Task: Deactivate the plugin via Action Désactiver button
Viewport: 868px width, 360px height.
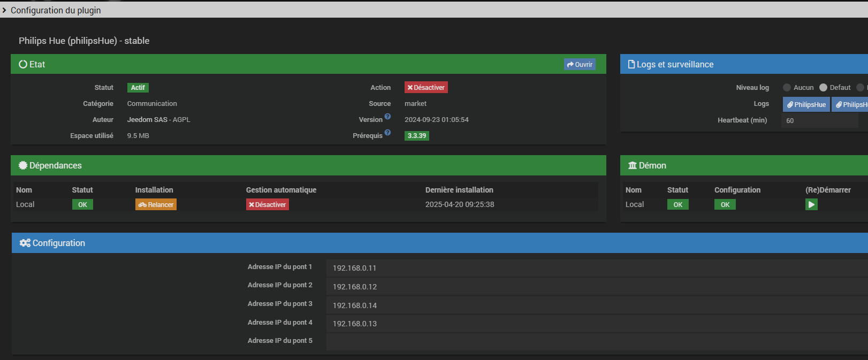Action: [x=426, y=88]
